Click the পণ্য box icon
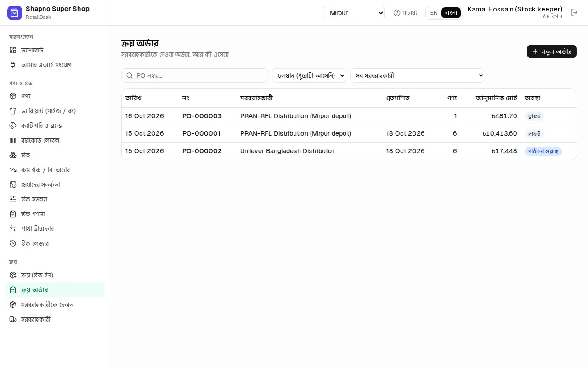Viewport: 588px width, 368px height. click(13, 96)
